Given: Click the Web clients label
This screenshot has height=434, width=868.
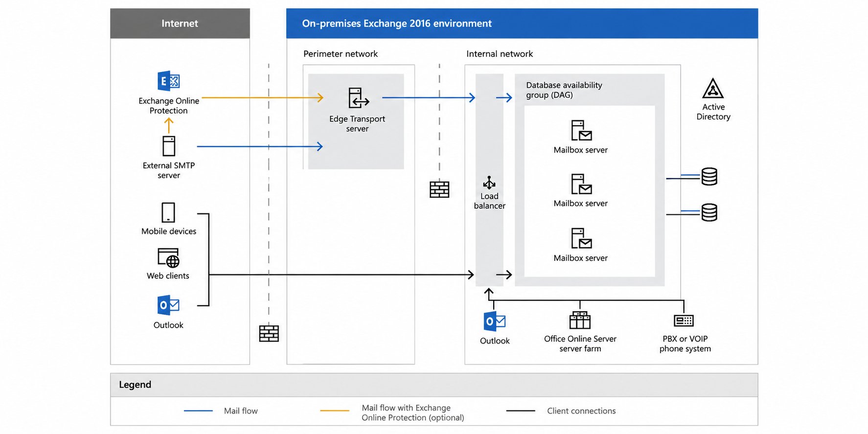Looking at the screenshot, I should [168, 276].
